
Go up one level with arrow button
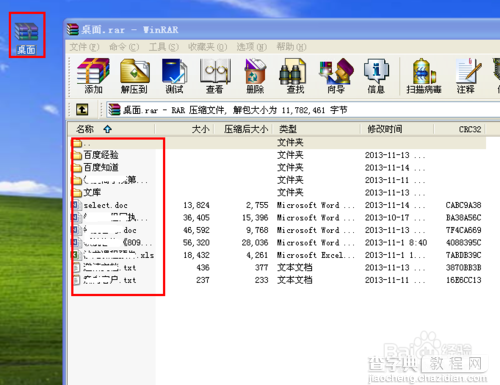tap(82, 109)
